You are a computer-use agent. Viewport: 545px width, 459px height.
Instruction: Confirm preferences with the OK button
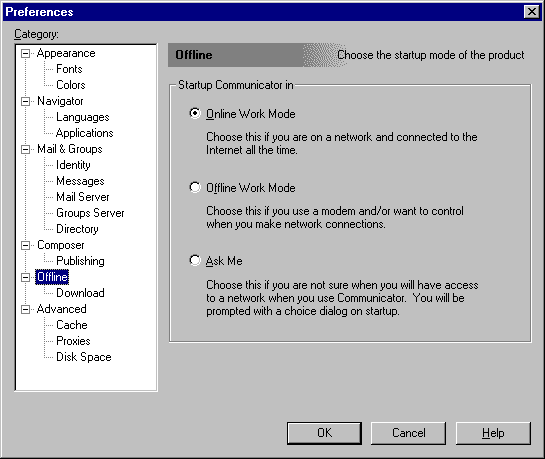coord(324,433)
